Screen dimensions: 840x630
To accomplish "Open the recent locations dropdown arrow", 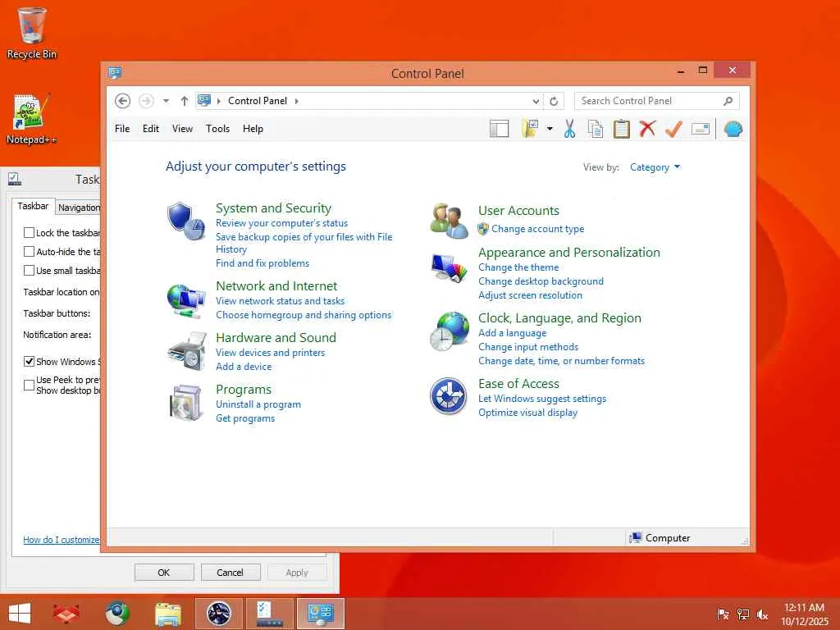I will 166,101.
